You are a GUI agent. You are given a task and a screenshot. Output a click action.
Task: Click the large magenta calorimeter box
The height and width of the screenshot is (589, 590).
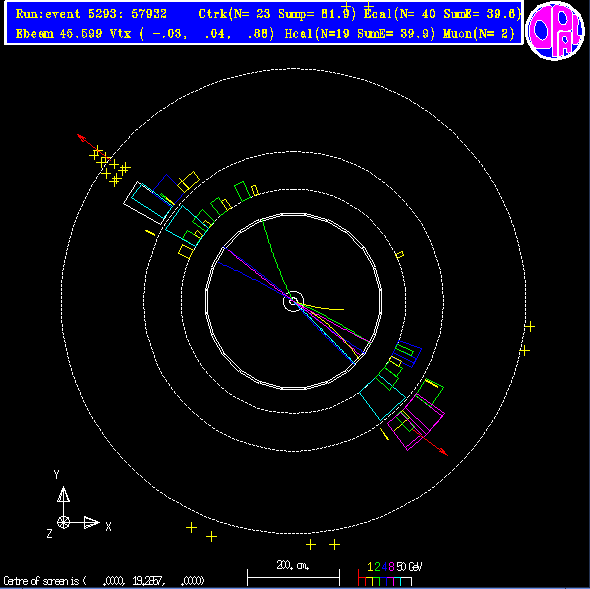(416, 422)
